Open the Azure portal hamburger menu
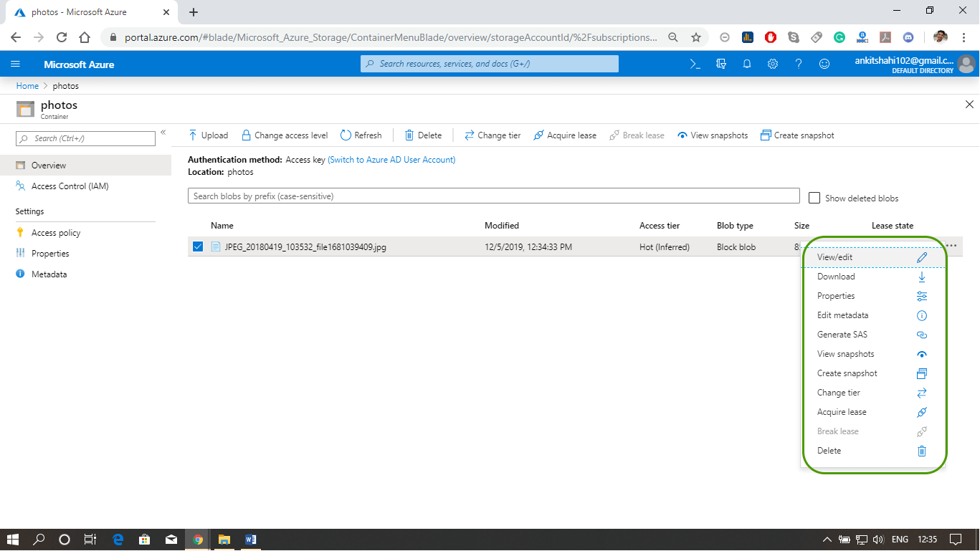The image size is (980, 551). [16, 64]
